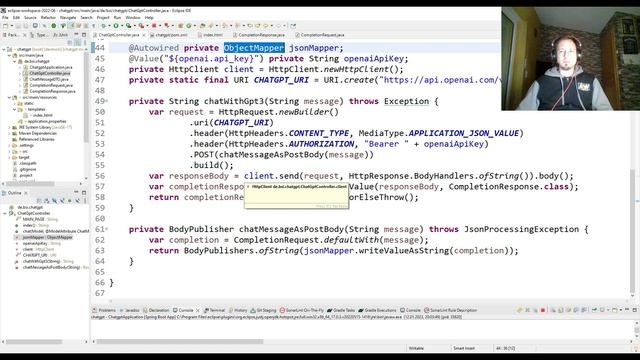Open the Run menu
The width and height of the screenshot is (640, 360).
[x=117, y=18]
